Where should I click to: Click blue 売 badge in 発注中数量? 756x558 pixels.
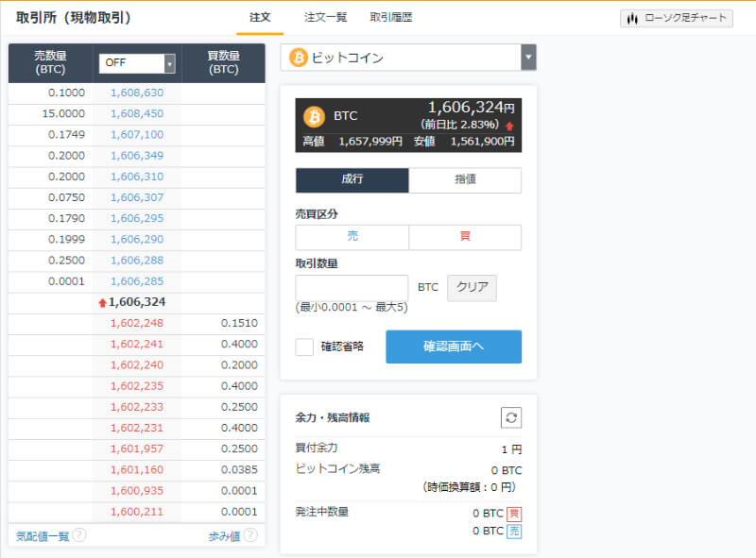[x=513, y=531]
